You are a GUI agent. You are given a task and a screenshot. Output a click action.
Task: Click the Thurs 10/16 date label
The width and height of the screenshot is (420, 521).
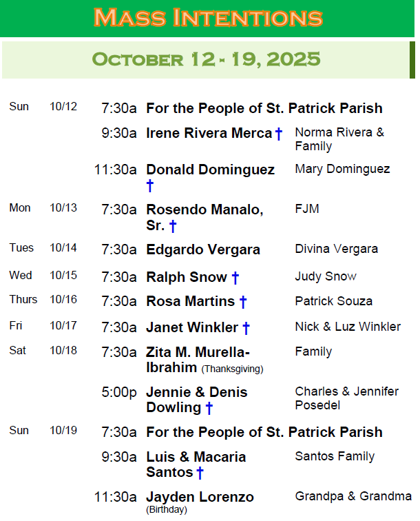(43, 299)
